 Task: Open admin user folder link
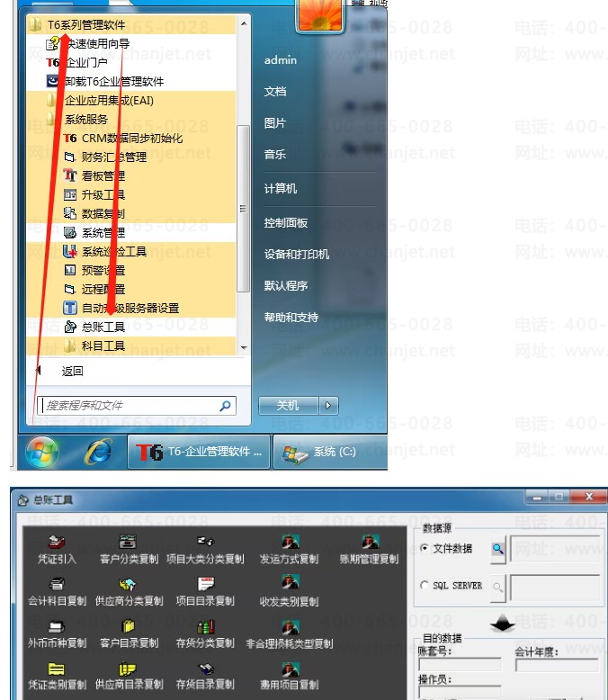click(281, 59)
